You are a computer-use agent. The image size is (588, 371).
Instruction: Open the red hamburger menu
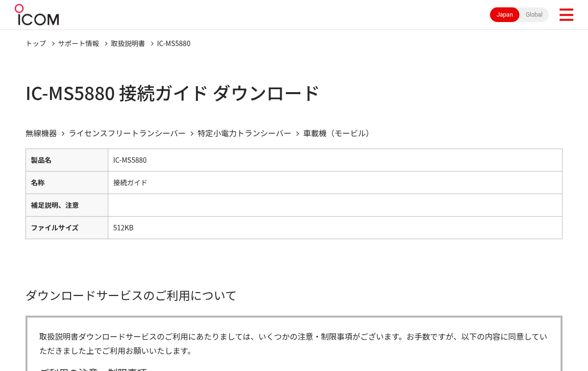coord(566,15)
